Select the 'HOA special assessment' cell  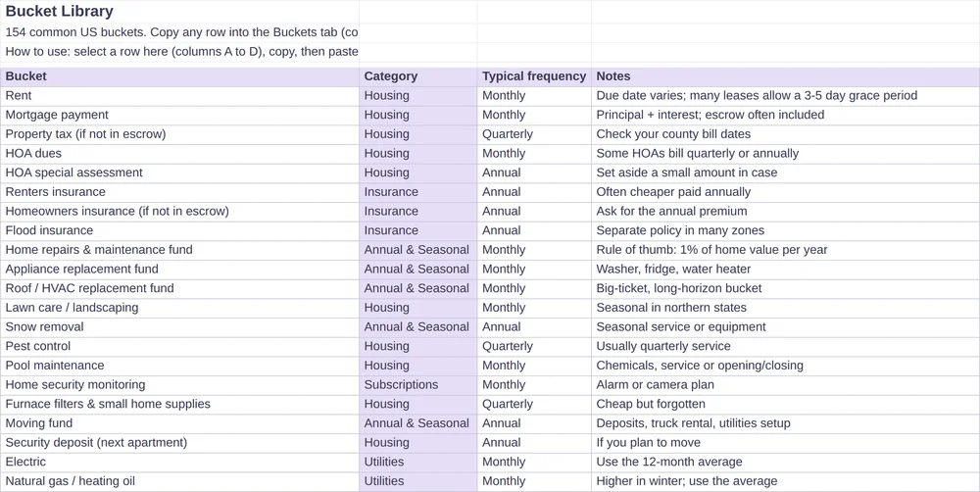[x=179, y=173]
